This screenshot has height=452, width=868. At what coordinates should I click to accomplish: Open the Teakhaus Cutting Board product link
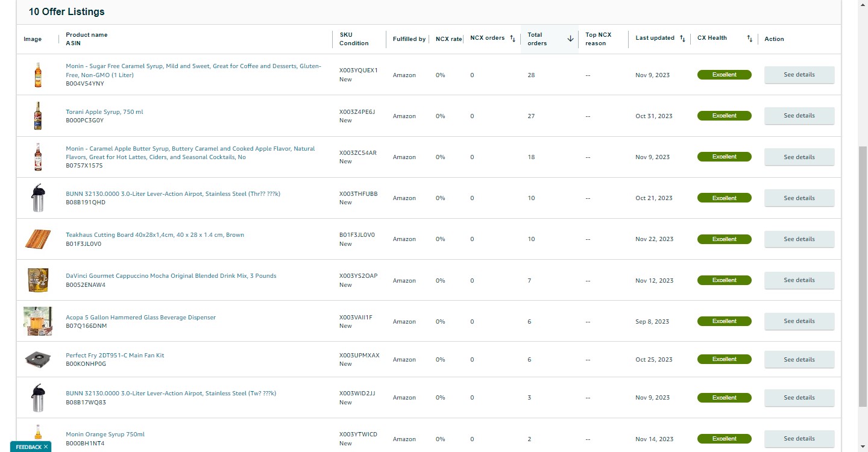[x=155, y=235]
